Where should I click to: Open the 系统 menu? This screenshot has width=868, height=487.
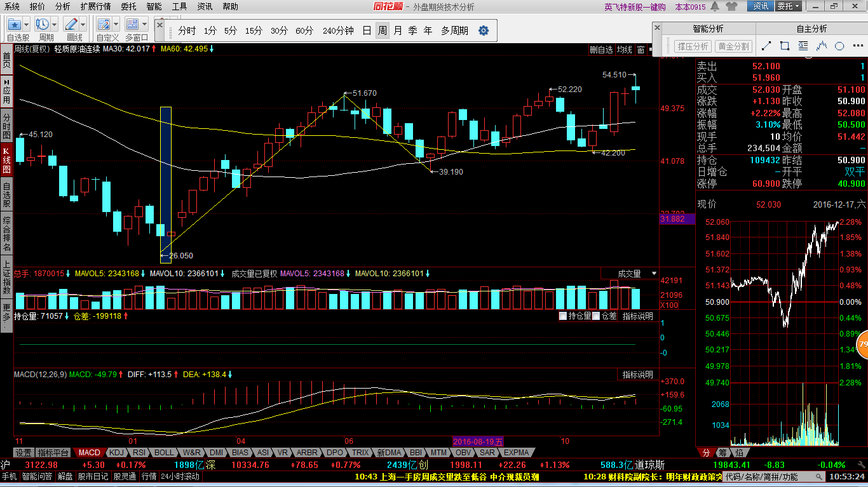click(11, 6)
